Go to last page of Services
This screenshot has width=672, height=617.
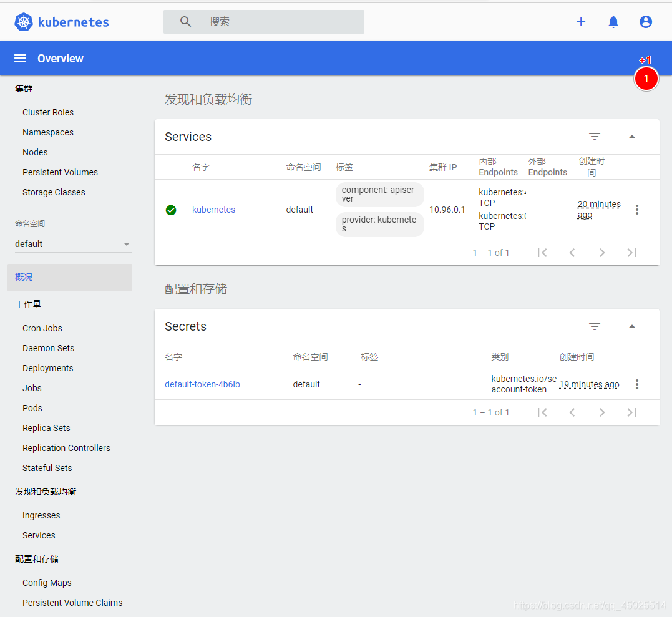632,253
